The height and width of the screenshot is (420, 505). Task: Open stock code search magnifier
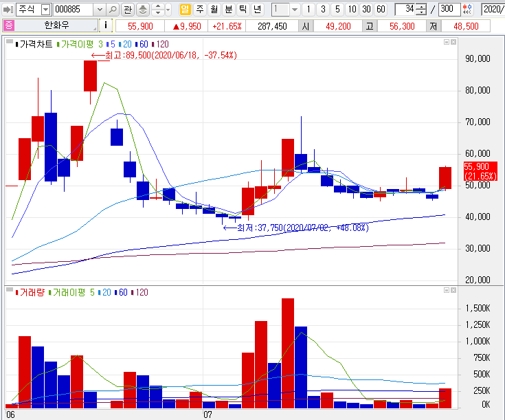113,10
